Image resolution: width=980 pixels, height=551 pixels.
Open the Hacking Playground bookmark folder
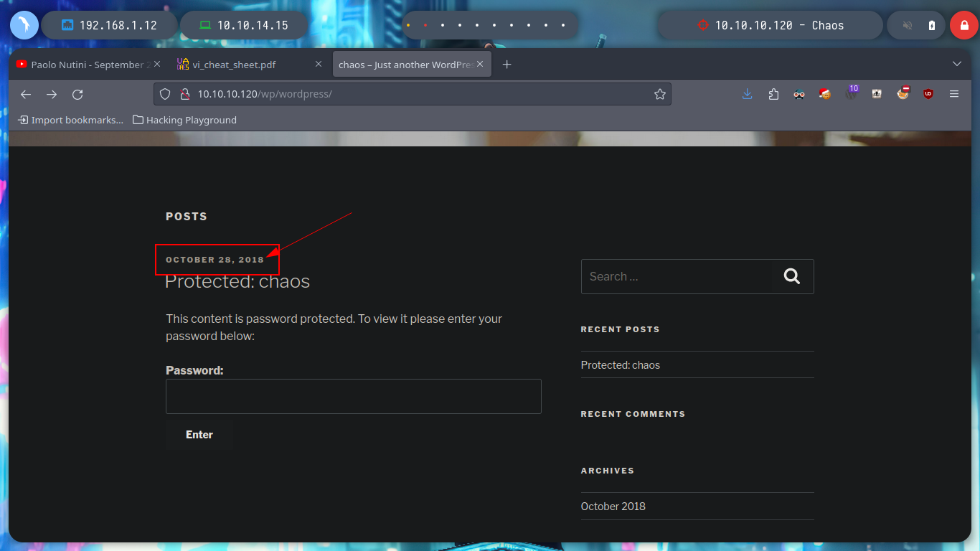(x=184, y=120)
